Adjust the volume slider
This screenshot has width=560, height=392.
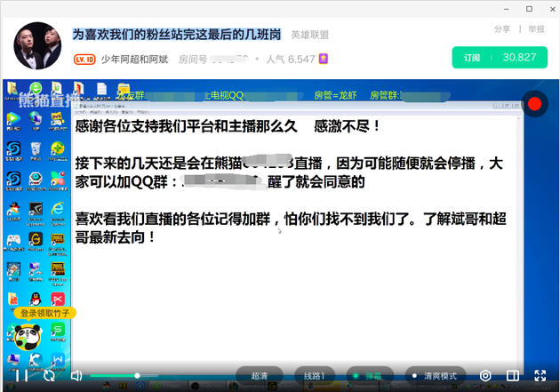click(x=137, y=376)
